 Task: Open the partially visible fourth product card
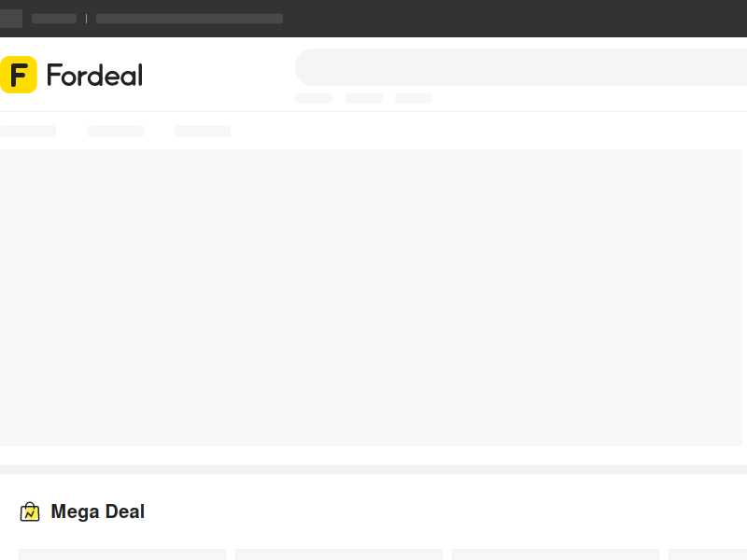click(708, 554)
